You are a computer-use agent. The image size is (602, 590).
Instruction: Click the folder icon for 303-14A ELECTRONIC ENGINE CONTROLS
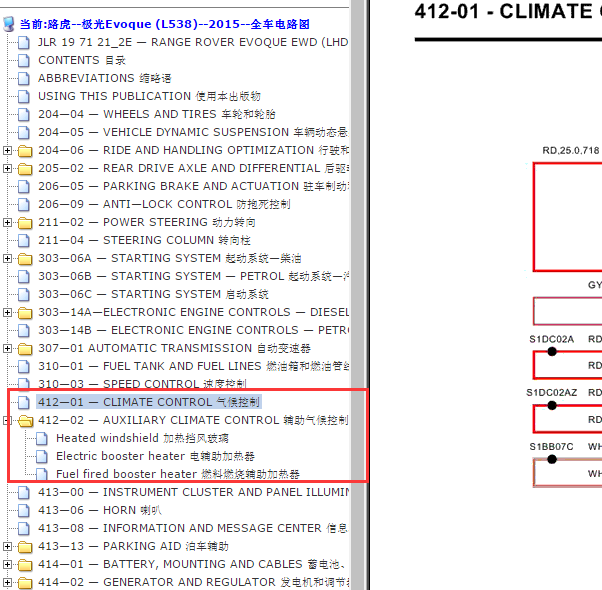(x=25, y=313)
